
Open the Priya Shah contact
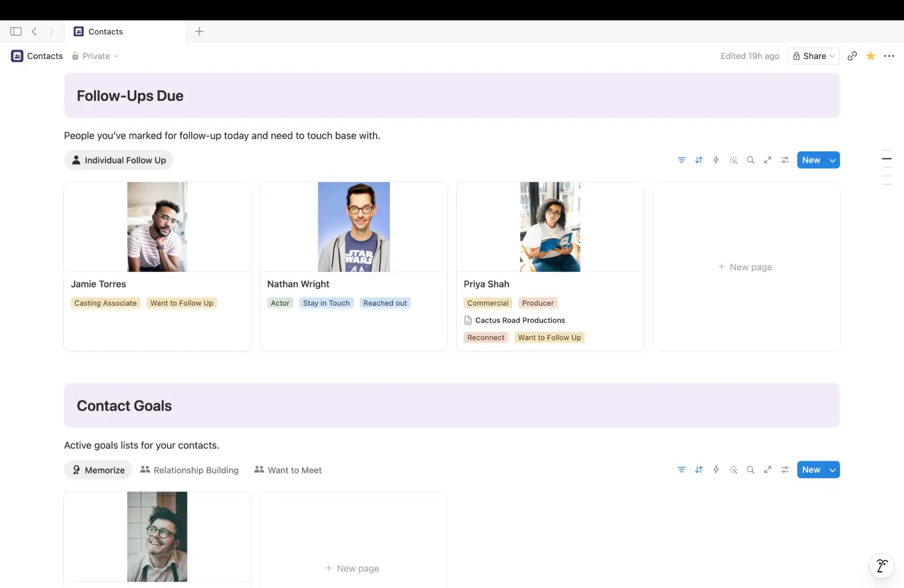coord(486,284)
